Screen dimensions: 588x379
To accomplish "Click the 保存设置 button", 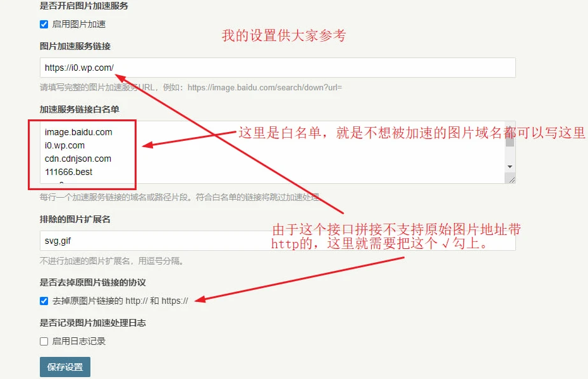I will point(65,367).
